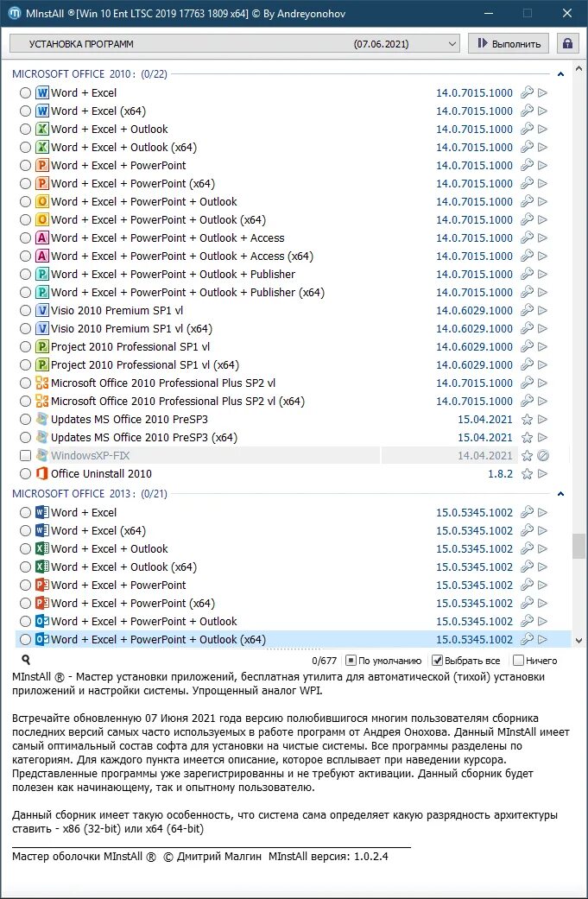Select the 2010 Word + Excel radio button
The width and height of the screenshot is (588, 899).
coord(25,92)
